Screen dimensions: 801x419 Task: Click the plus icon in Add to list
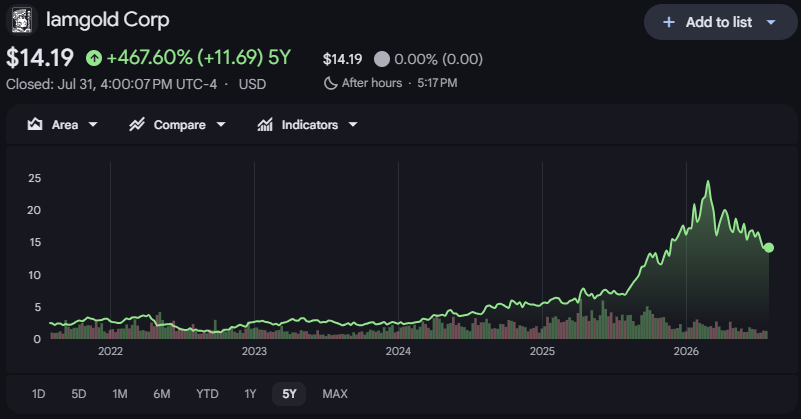(669, 22)
